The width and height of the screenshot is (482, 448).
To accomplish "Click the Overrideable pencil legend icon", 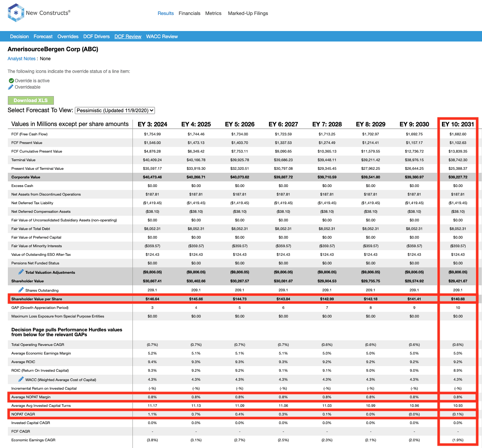I will [11, 87].
